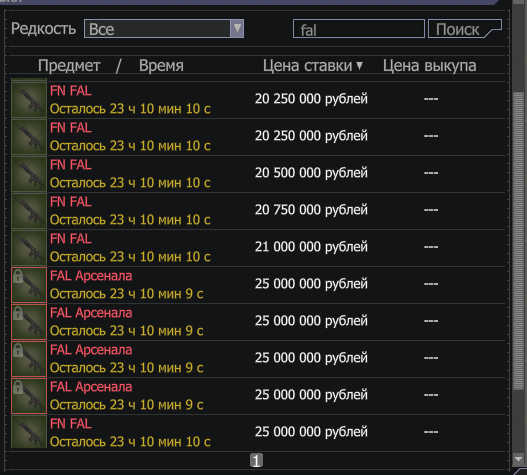
Task: Click the Предмет column header
Action: point(69,66)
